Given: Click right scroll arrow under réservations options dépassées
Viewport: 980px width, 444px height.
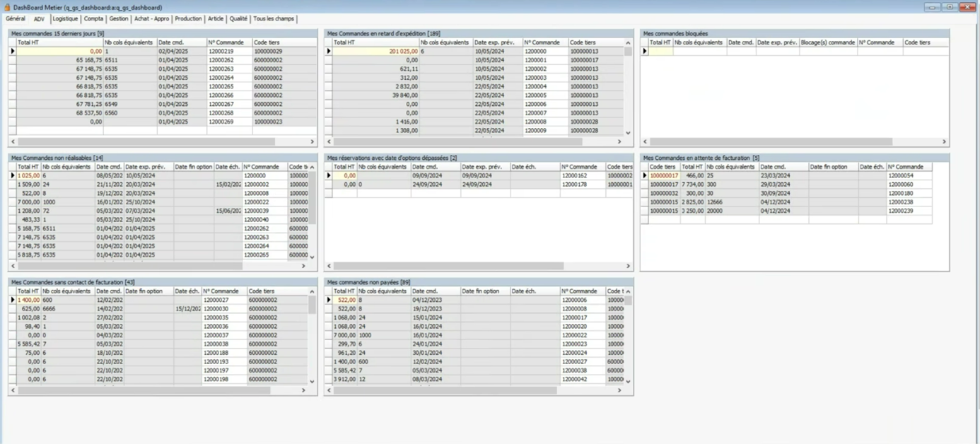Looking at the screenshot, I should [628, 266].
